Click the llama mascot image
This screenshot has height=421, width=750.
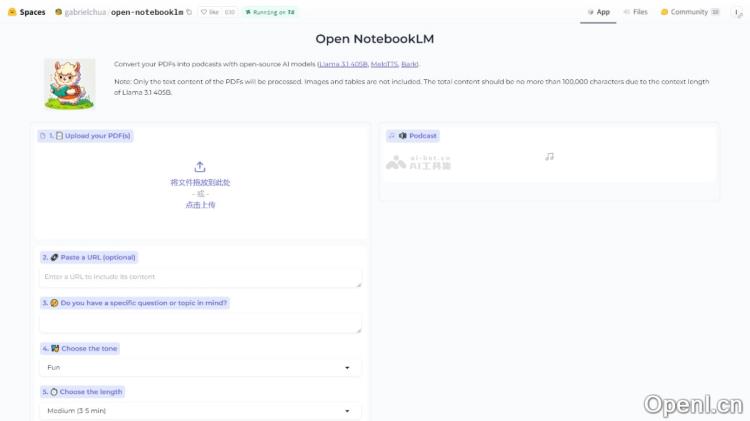(69, 84)
